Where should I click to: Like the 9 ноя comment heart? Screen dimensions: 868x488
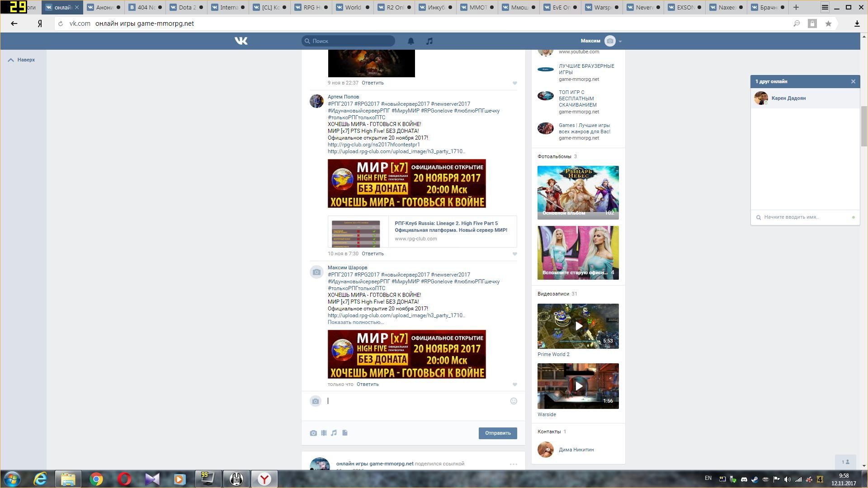[x=514, y=83]
